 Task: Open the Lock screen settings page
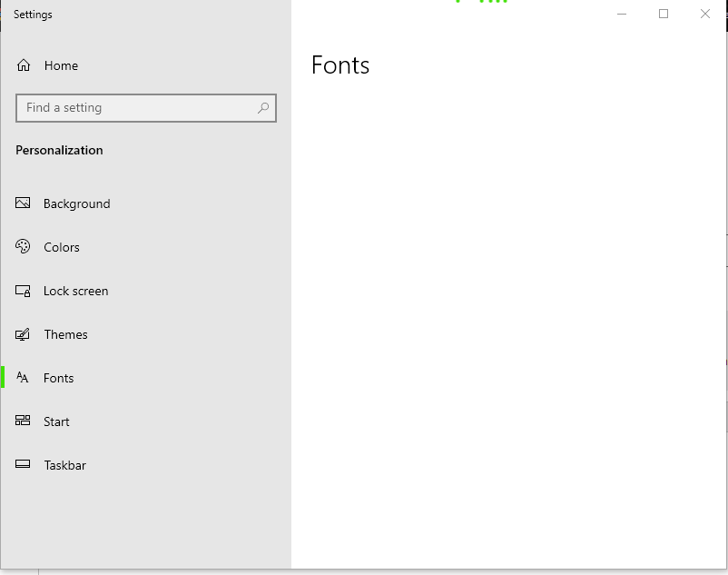[76, 291]
